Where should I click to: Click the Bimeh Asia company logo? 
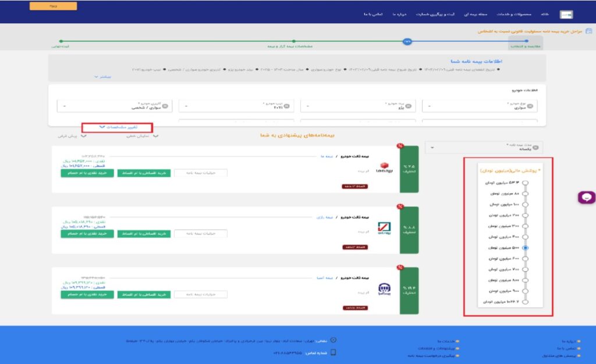(385, 289)
